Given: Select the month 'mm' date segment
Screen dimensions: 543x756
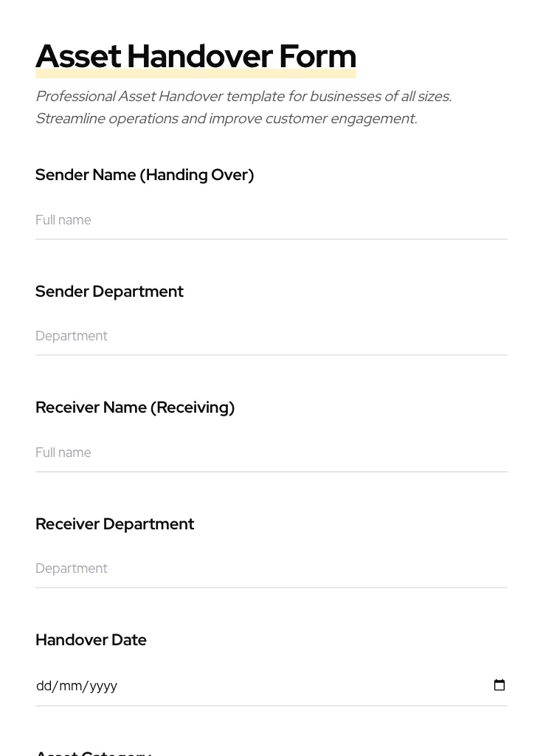Looking at the screenshot, I should [x=70, y=686].
